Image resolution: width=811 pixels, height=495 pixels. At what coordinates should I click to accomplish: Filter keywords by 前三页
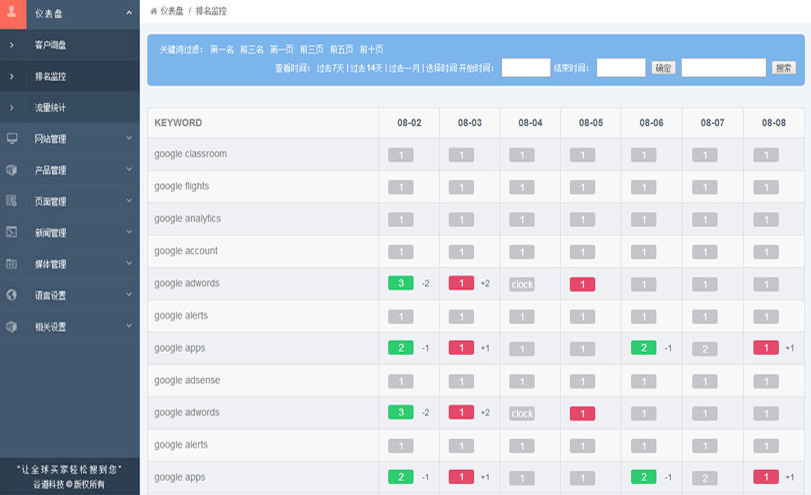click(312, 50)
